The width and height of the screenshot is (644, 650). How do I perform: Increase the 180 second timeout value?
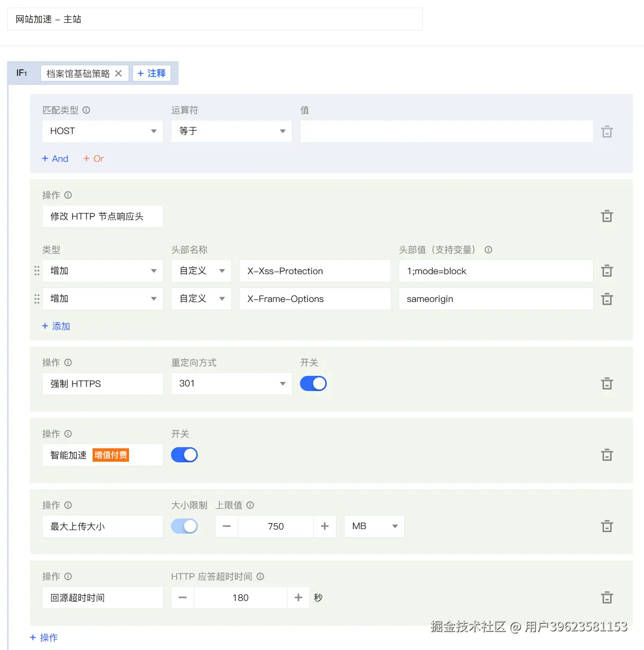pos(298,597)
